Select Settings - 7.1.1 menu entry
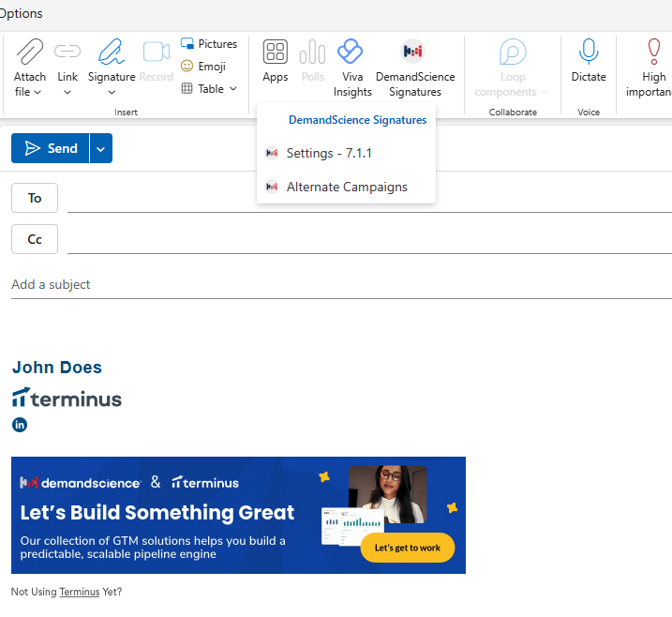 point(346,153)
